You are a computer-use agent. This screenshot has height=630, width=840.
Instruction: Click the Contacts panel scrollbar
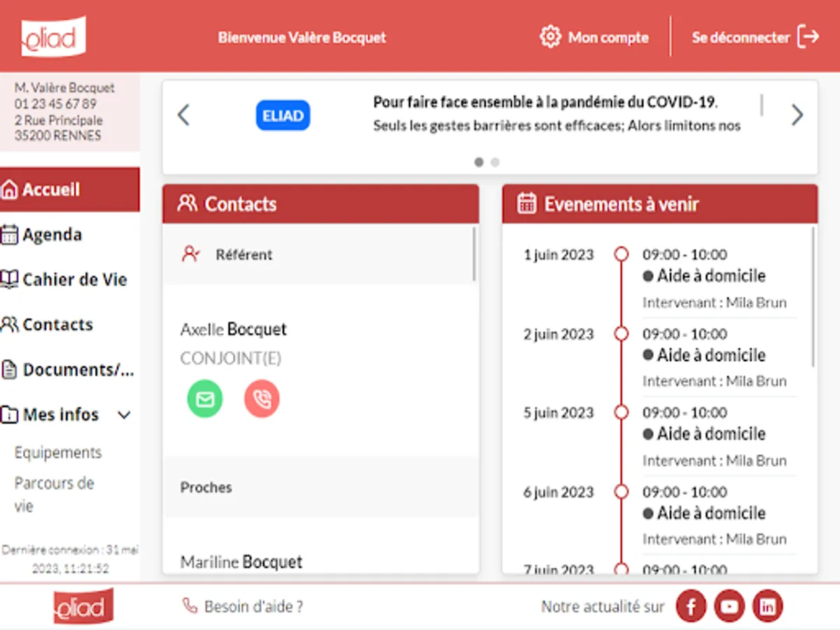coord(475,253)
